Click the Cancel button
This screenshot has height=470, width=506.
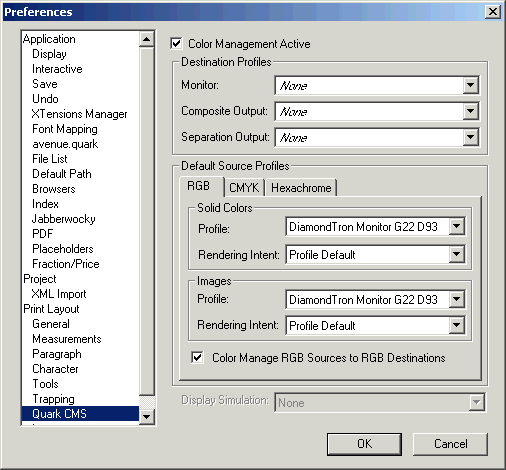pyautogui.click(x=451, y=444)
